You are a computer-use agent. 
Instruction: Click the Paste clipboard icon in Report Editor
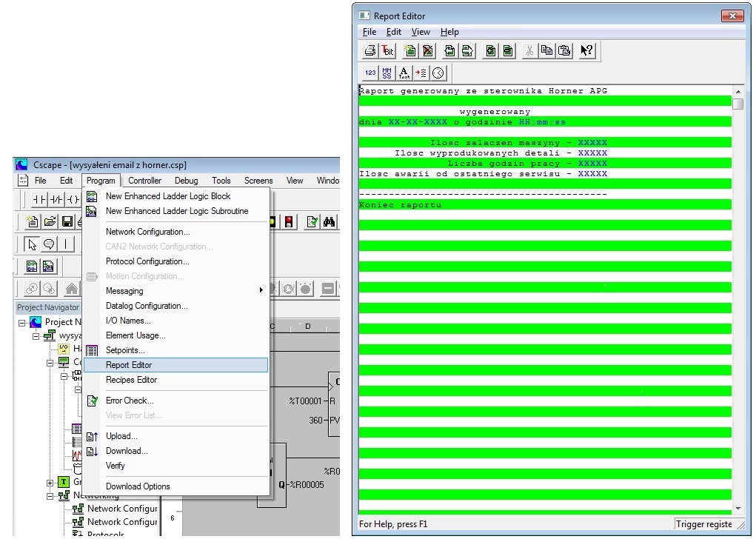[564, 50]
